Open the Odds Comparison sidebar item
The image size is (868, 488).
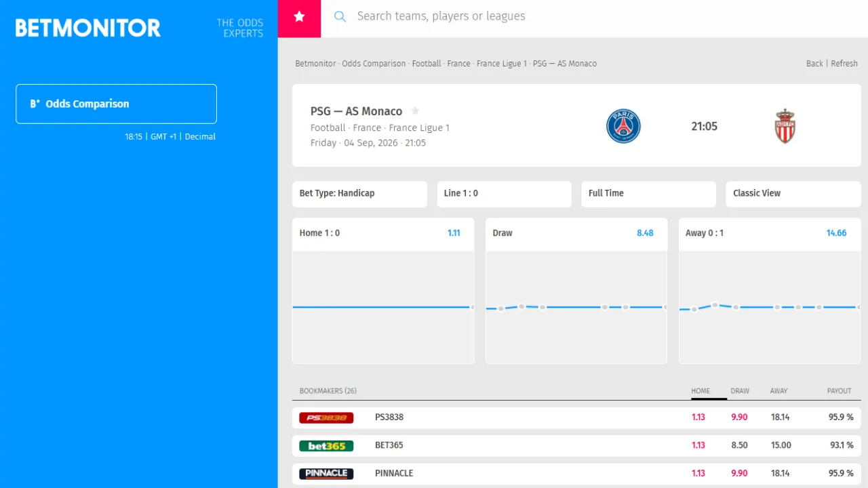[116, 104]
